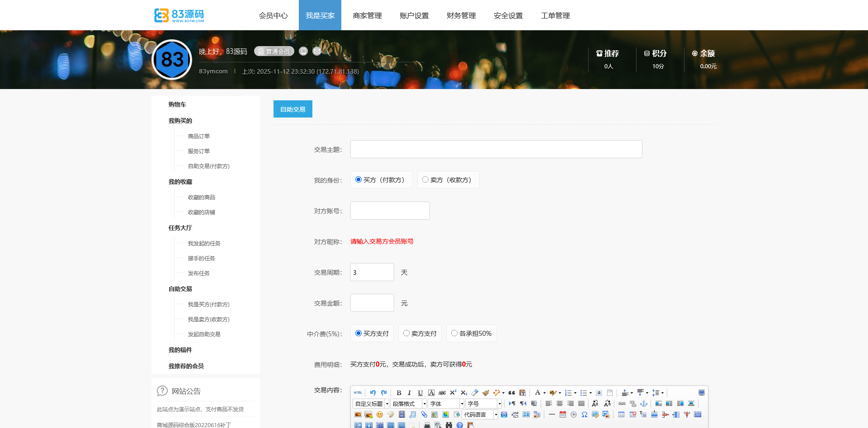Insert an anchor with the anchor icon
This screenshot has height=428, width=868.
click(644, 404)
